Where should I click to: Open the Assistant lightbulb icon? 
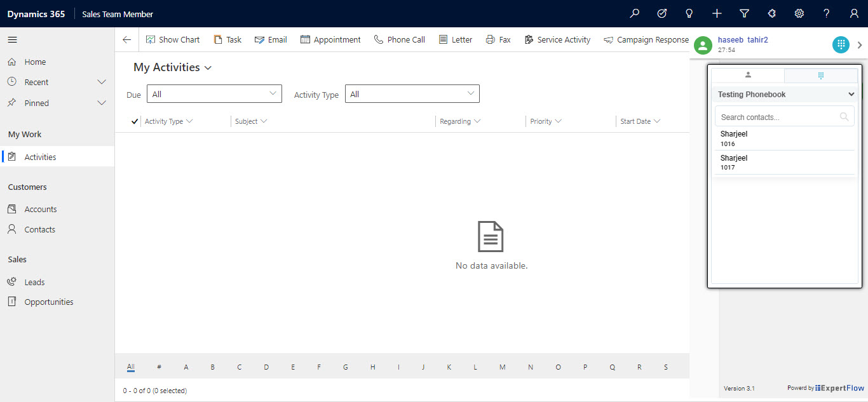689,13
